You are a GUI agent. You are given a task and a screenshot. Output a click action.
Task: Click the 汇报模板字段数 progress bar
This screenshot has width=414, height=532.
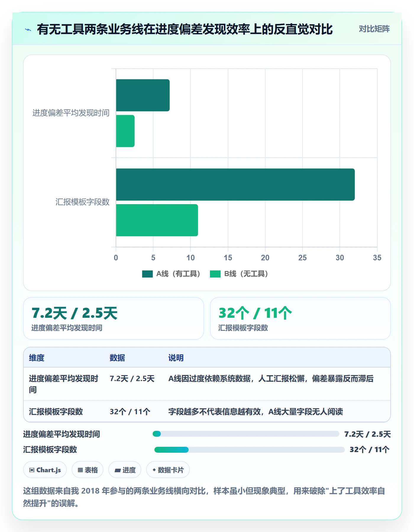pyautogui.click(x=250, y=450)
